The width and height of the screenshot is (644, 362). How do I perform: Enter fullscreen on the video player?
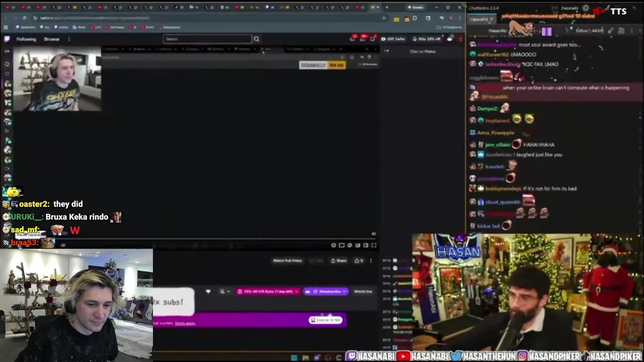coord(373,245)
